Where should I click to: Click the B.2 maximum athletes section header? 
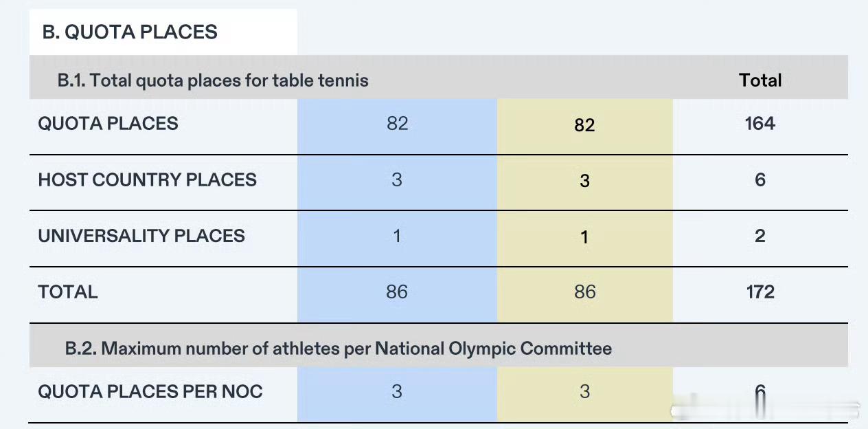(x=338, y=349)
